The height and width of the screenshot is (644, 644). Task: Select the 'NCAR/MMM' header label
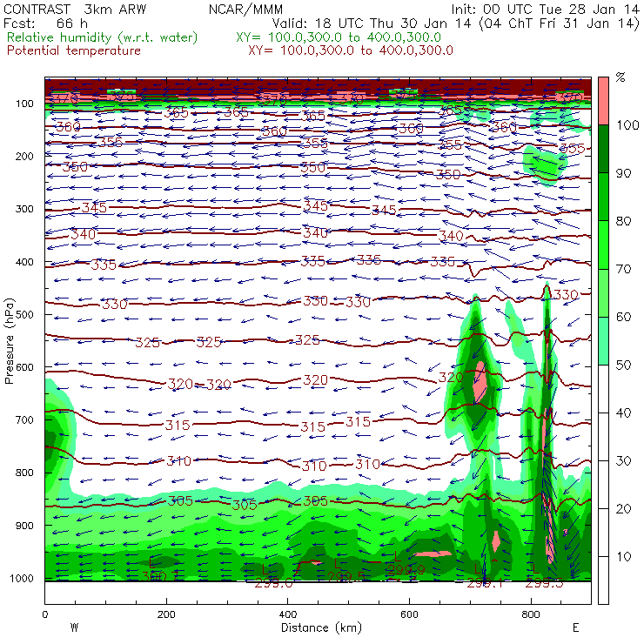[245, 9]
